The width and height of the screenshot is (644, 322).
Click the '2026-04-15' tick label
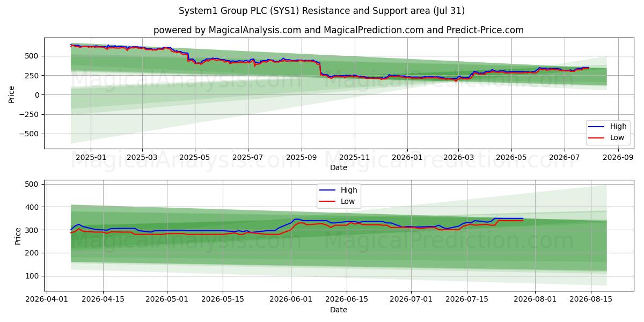103,299
